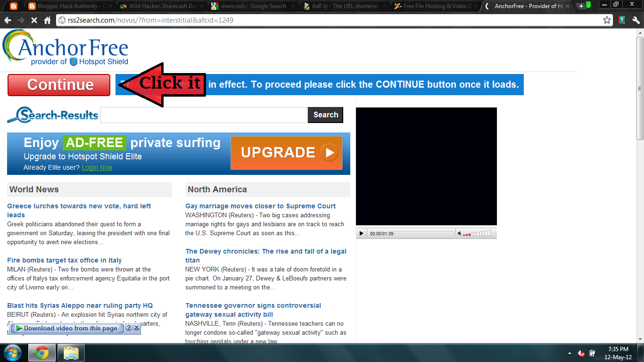
Task: Dismiss the Download video bar
Action: click(x=136, y=328)
